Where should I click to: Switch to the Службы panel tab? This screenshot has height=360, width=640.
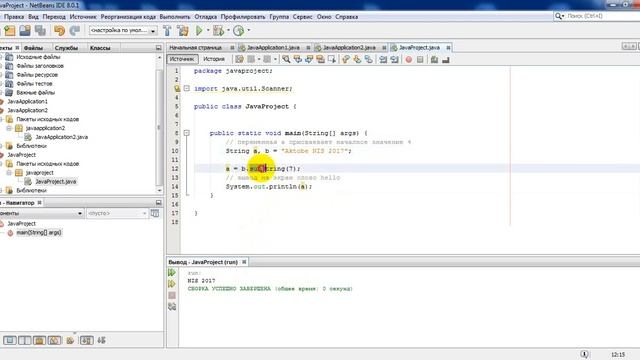point(66,48)
